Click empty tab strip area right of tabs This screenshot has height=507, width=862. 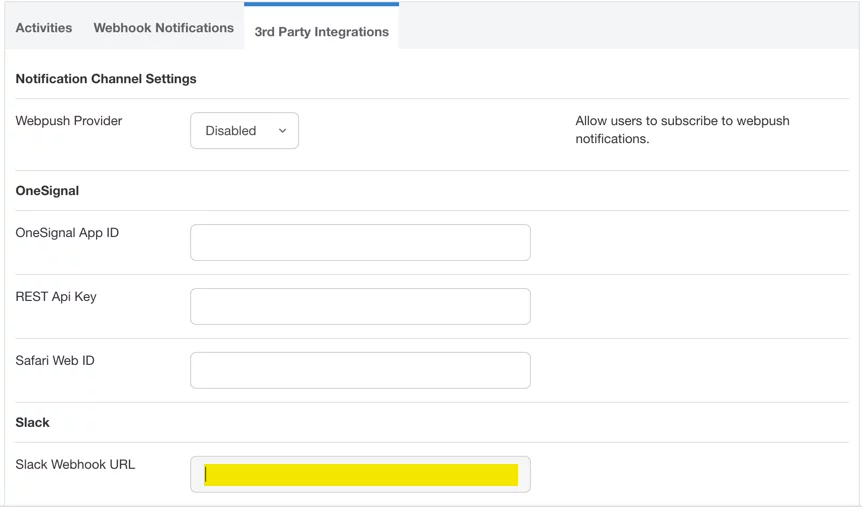click(x=628, y=27)
